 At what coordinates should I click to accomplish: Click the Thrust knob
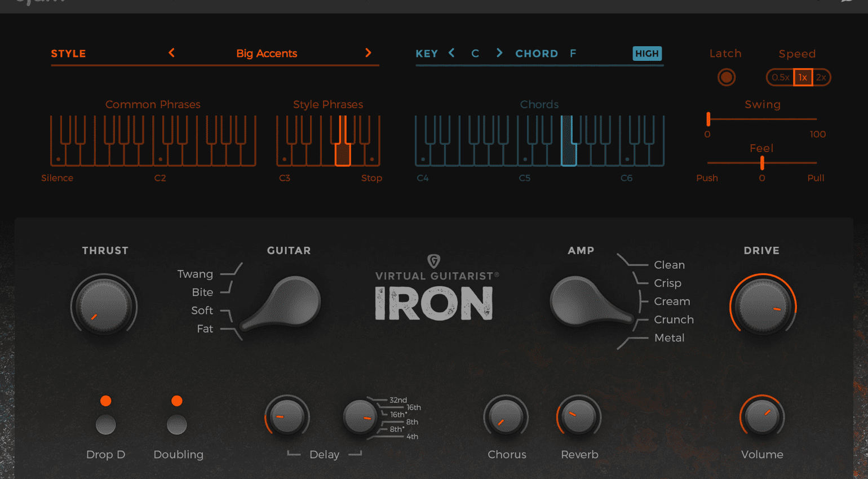coord(104,306)
